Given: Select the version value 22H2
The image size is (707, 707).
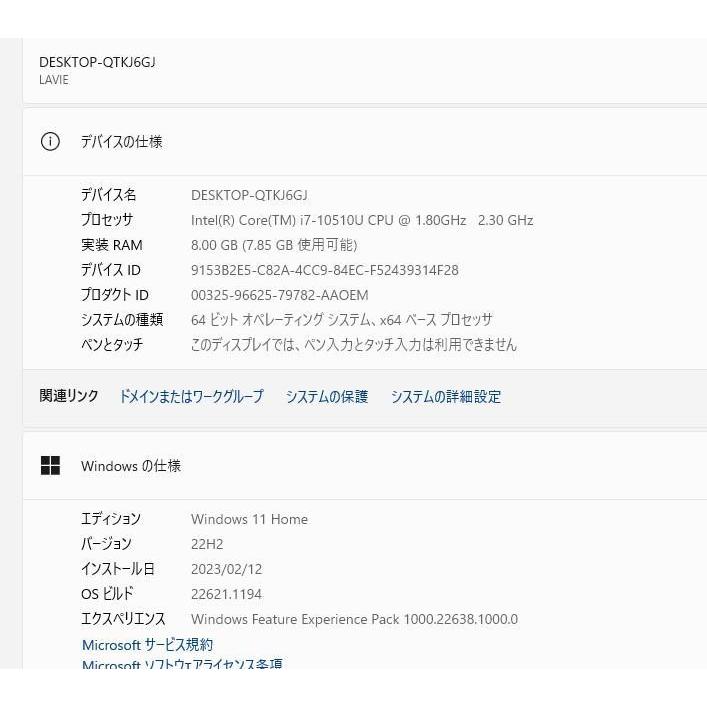Looking at the screenshot, I should pos(207,544).
